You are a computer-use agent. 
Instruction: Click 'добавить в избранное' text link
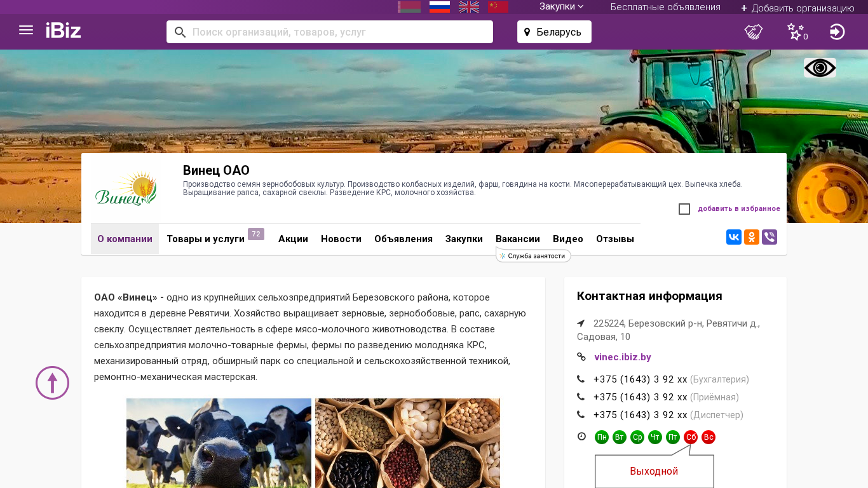(739, 208)
